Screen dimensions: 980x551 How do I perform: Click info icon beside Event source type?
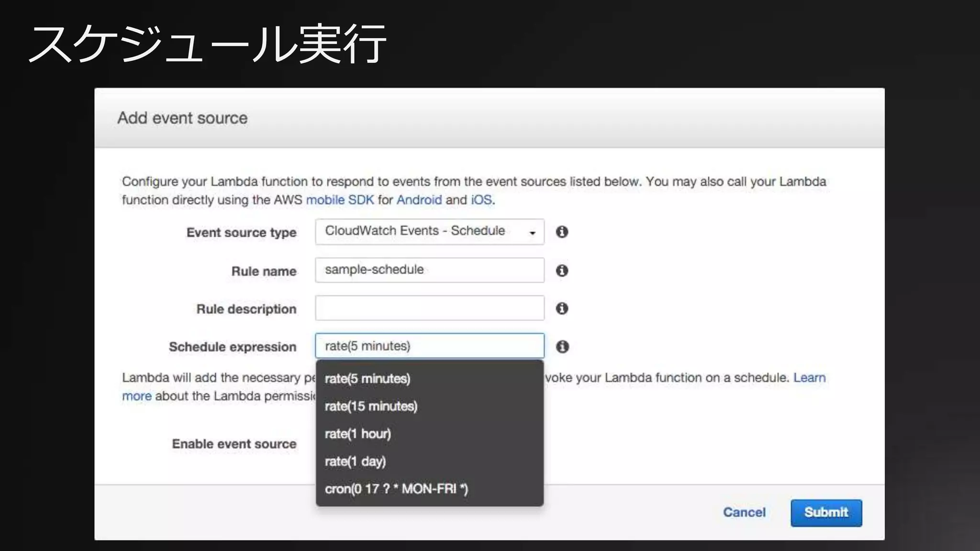(x=562, y=232)
